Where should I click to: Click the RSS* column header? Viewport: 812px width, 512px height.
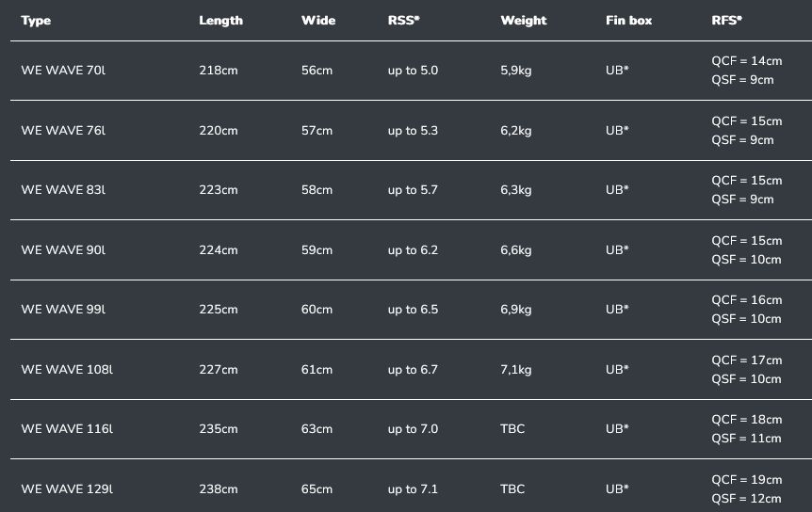pyautogui.click(x=403, y=20)
